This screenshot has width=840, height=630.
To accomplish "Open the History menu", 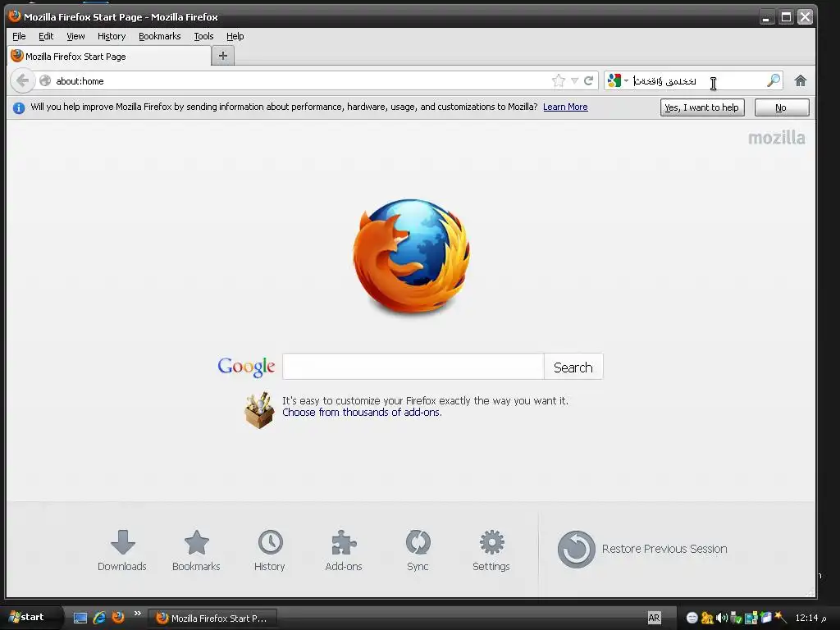I will point(112,36).
